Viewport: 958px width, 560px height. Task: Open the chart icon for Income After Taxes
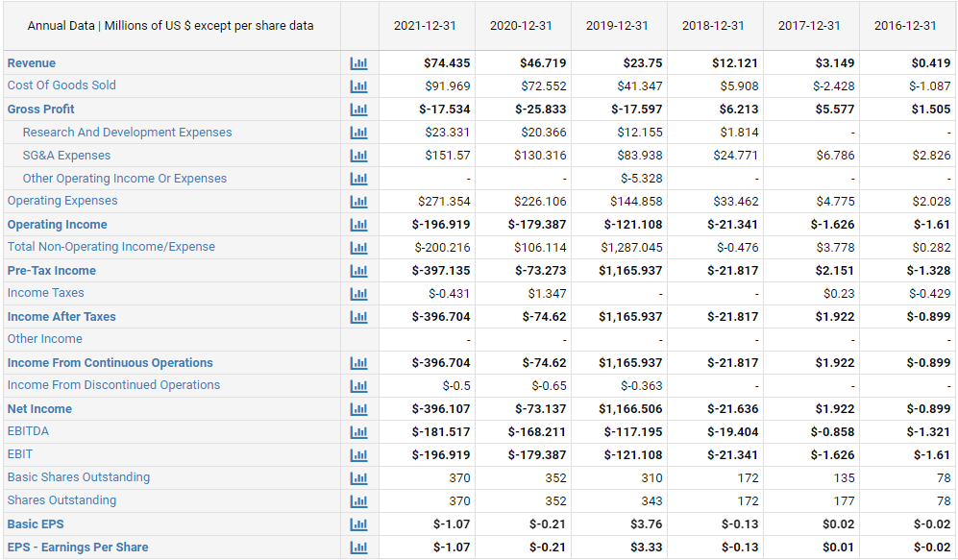pos(358,316)
